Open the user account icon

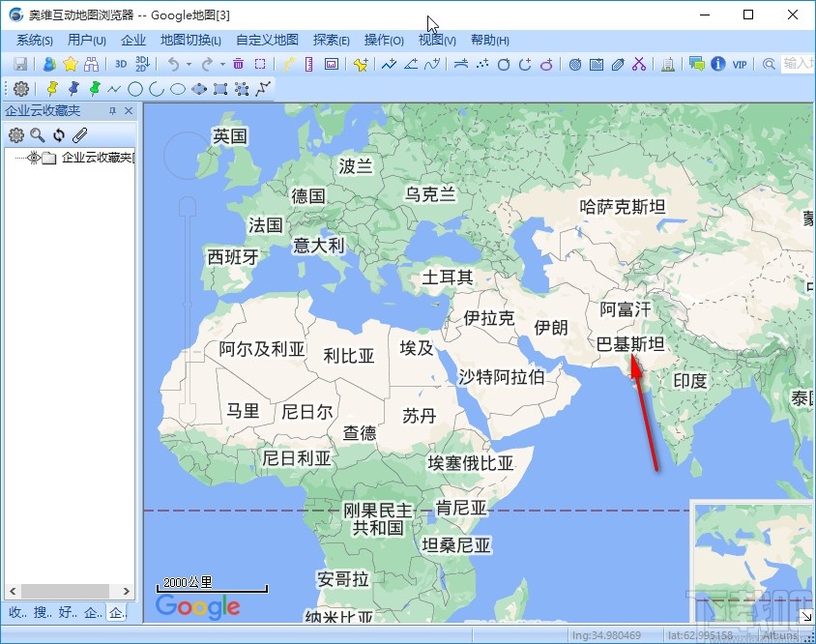click(49, 64)
